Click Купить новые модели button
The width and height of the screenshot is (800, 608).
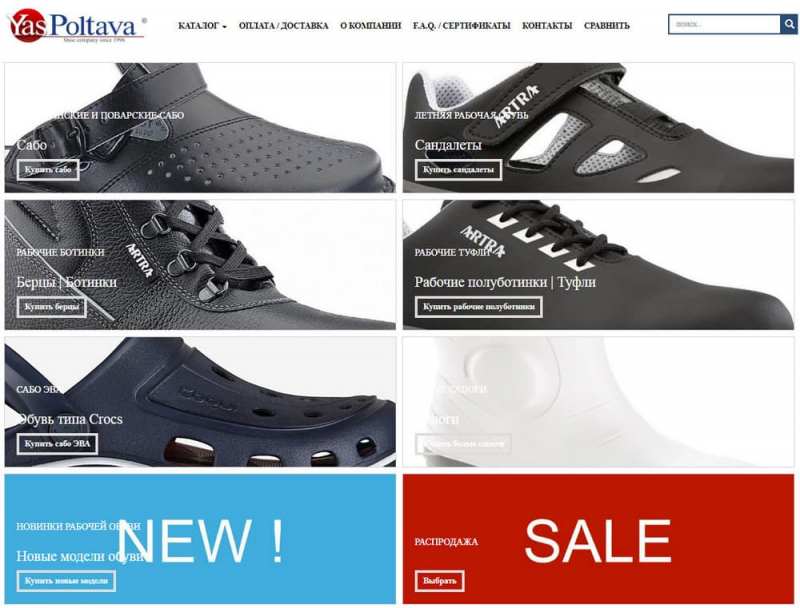click(x=66, y=581)
